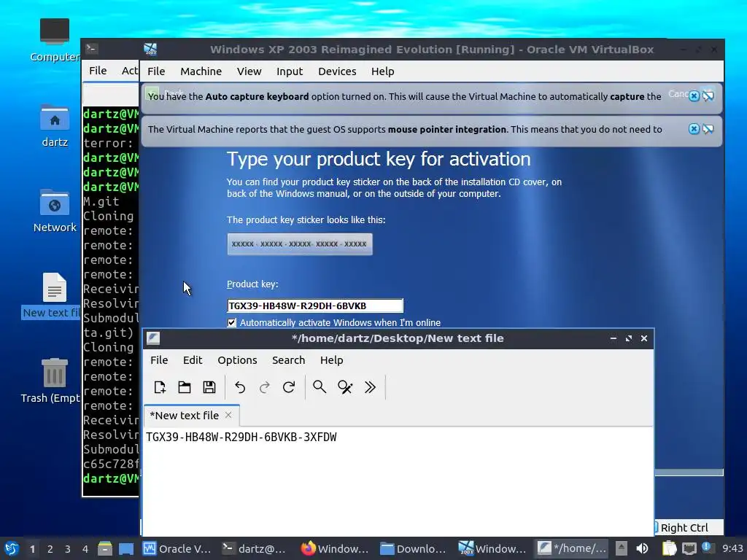The image size is (747, 560).
Task: Create a new document in the text editor toolbar
Action: (x=160, y=387)
